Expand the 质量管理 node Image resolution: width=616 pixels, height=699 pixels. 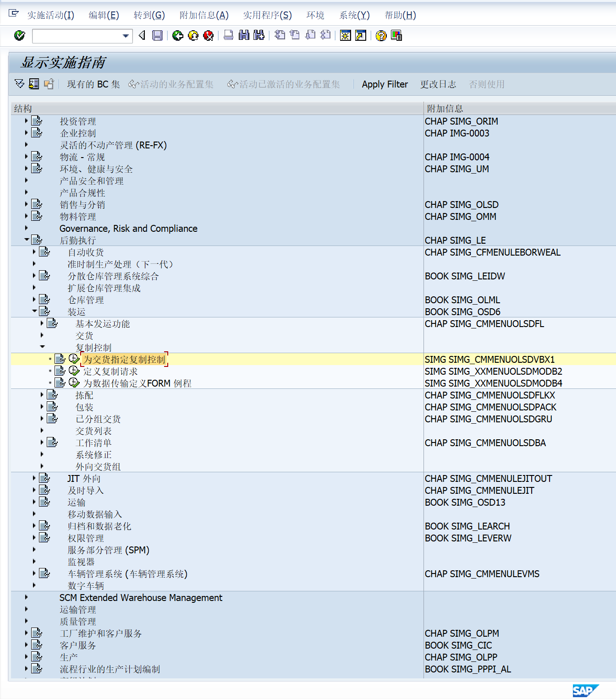[x=26, y=621]
